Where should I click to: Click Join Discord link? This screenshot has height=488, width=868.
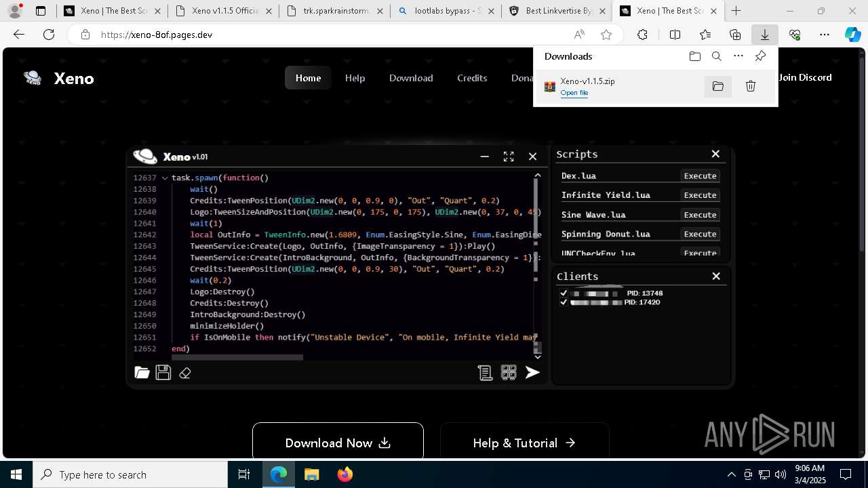click(805, 77)
